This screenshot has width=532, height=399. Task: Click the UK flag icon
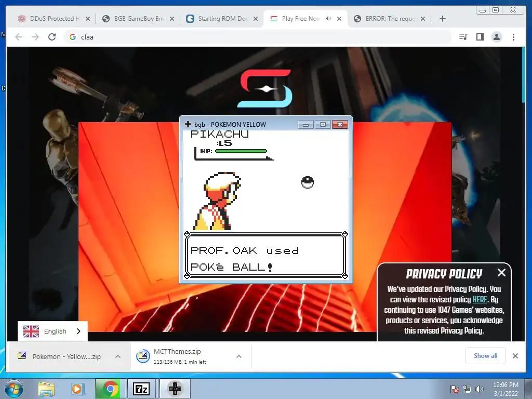pos(31,331)
